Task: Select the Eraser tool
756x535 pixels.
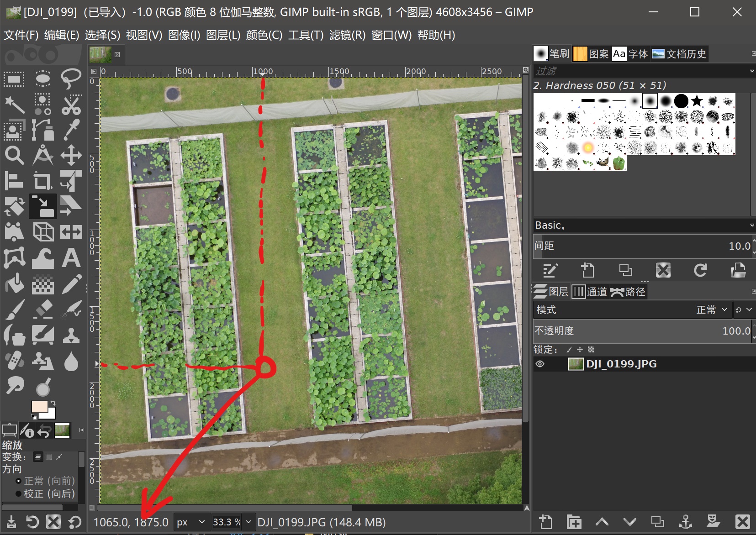Action: (43, 309)
